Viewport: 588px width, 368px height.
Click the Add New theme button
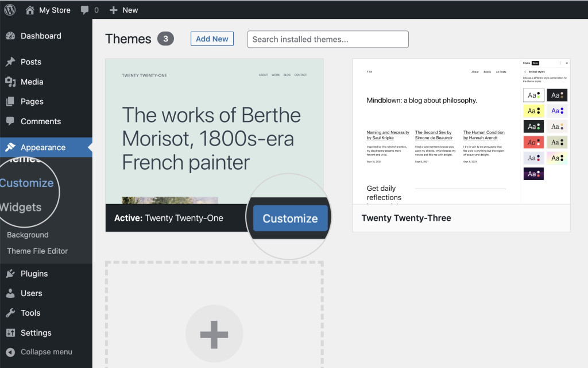[x=212, y=39]
